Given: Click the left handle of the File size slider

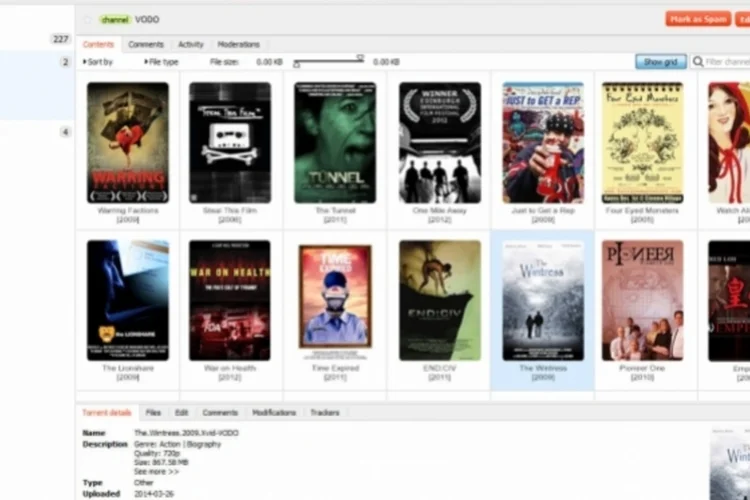Looking at the screenshot, I should tap(297, 64).
